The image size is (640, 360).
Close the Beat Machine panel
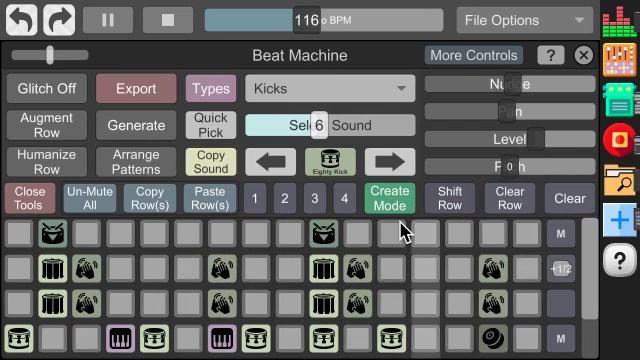[x=584, y=55]
